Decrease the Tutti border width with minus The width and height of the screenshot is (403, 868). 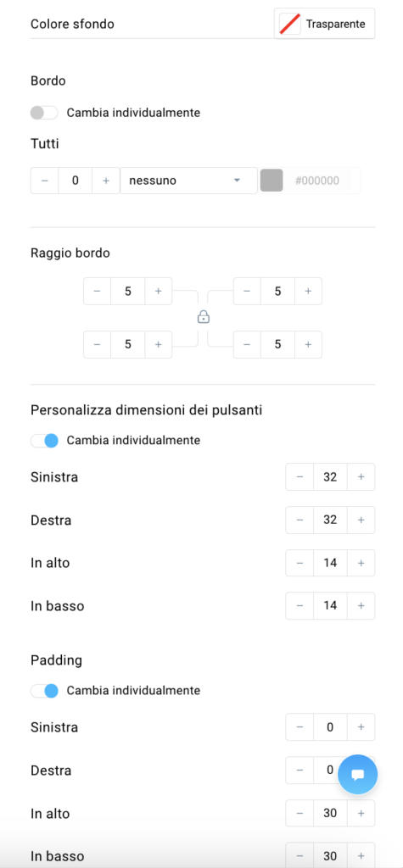pyautogui.click(x=44, y=181)
